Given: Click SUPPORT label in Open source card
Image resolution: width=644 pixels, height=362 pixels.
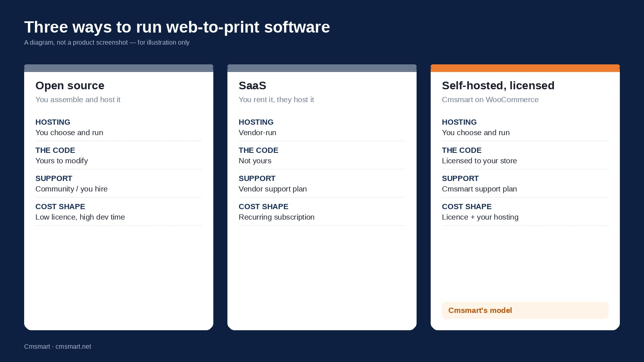Looking at the screenshot, I should [54, 179].
